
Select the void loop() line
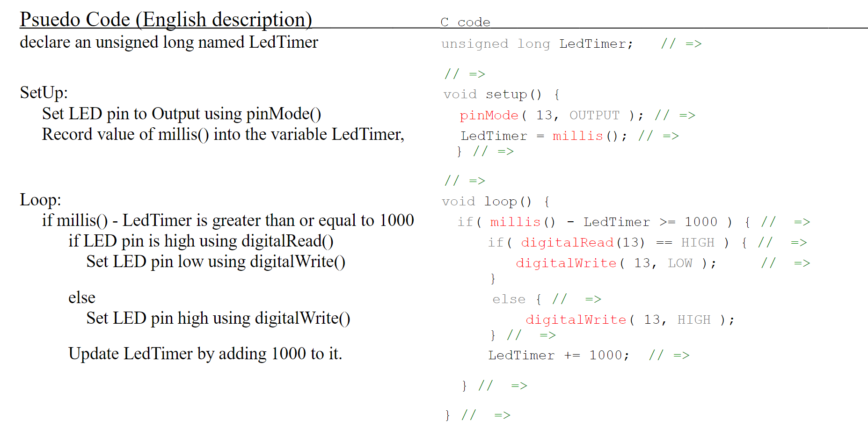(494, 201)
